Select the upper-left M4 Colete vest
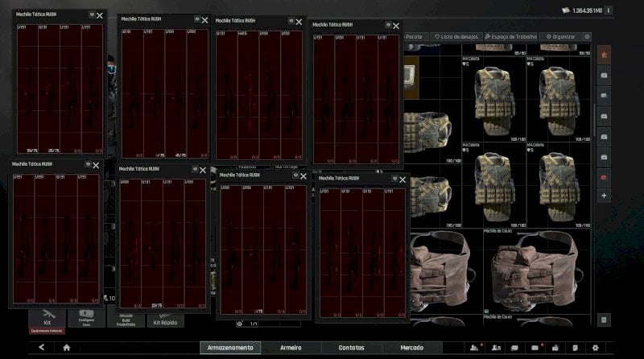644x359 pixels. coord(494,99)
